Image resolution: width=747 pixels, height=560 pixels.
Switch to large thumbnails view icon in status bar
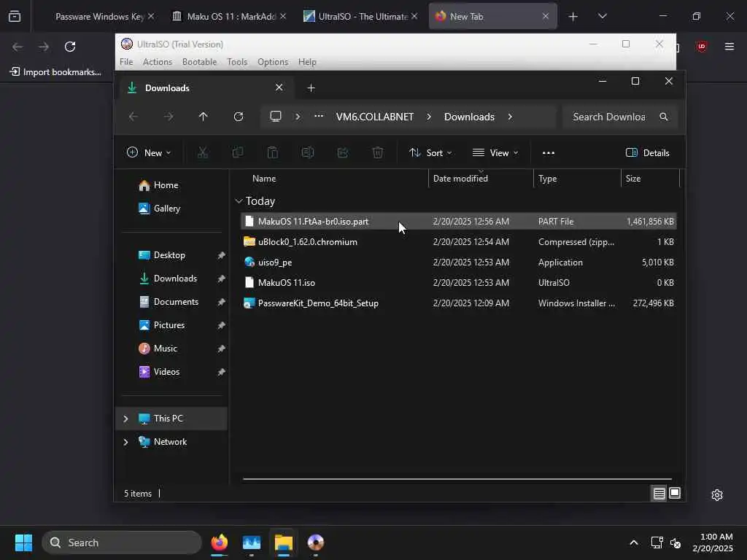click(x=675, y=494)
